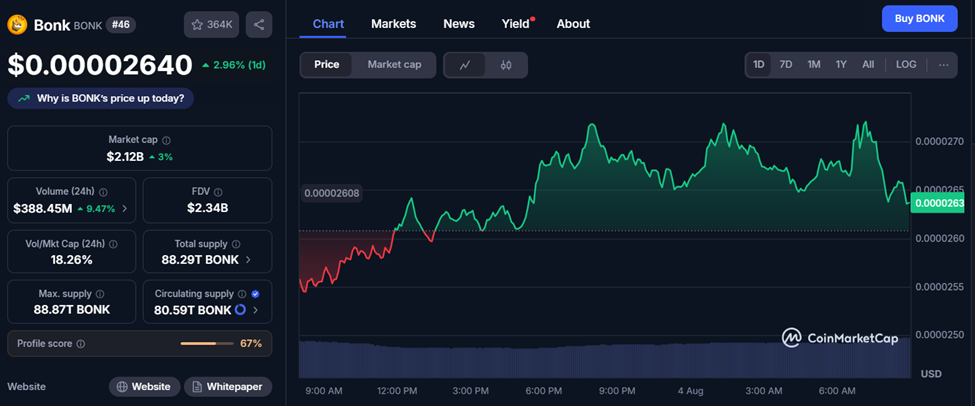The height and width of the screenshot is (406, 975).
Task: Open the three-dots chart options menu
Action: (944, 65)
